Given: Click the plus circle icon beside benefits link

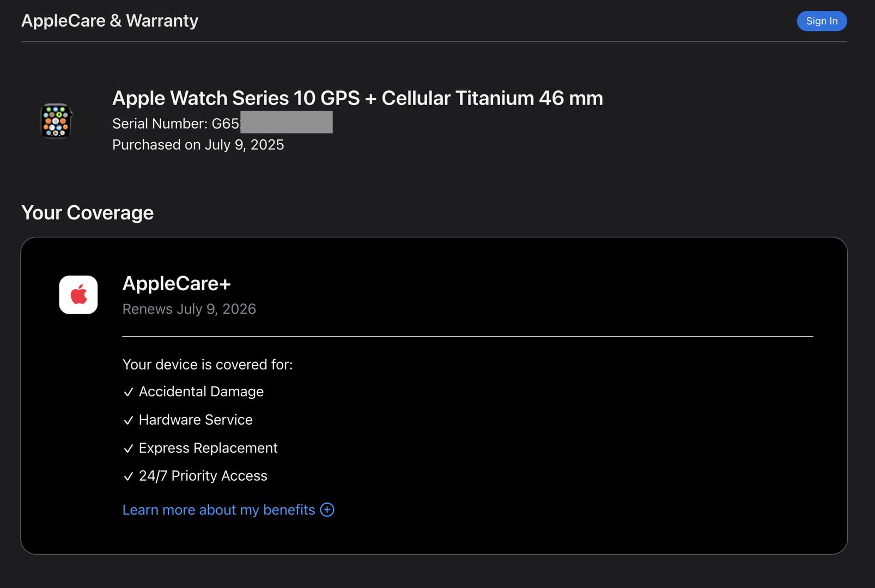Looking at the screenshot, I should (327, 510).
